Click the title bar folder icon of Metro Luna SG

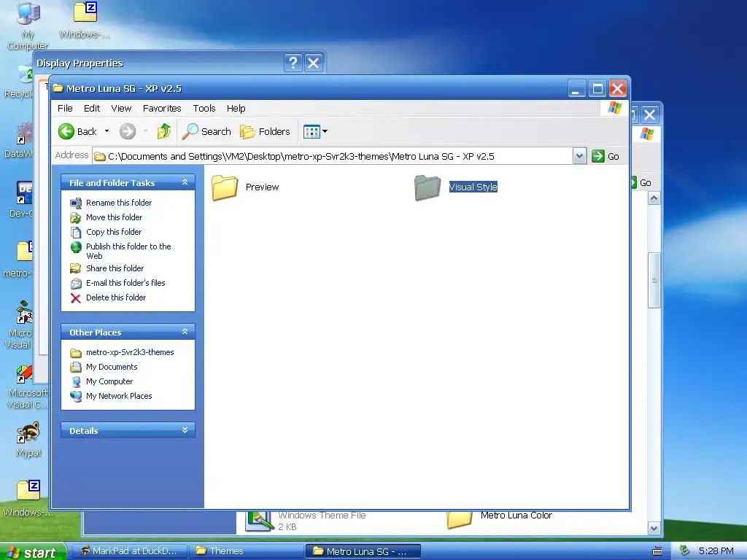click(x=58, y=88)
